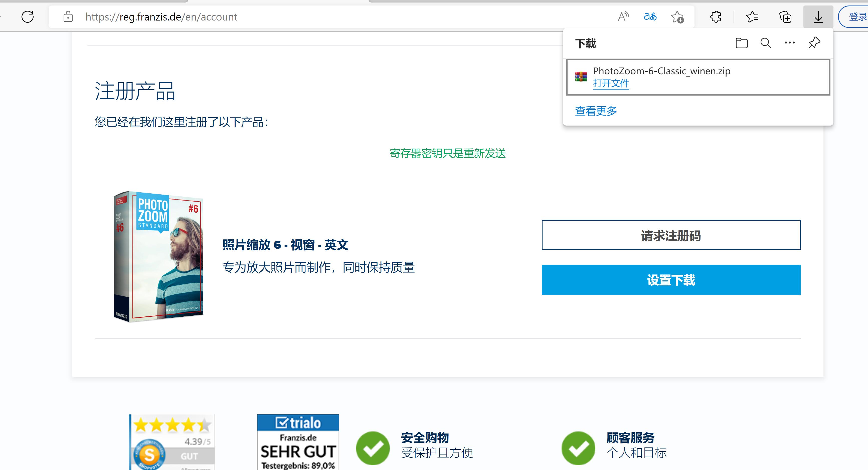Click the green checkmark beside 安全购物
The image size is (868, 470).
coord(373,448)
